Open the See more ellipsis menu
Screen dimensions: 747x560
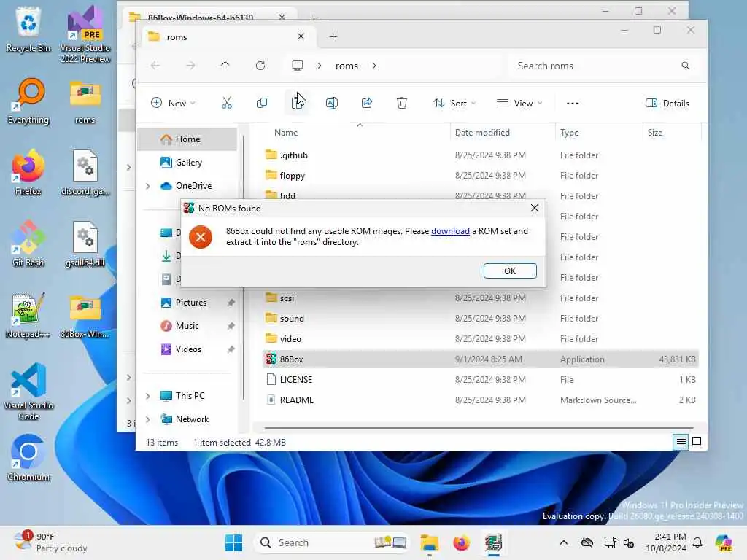pos(573,104)
